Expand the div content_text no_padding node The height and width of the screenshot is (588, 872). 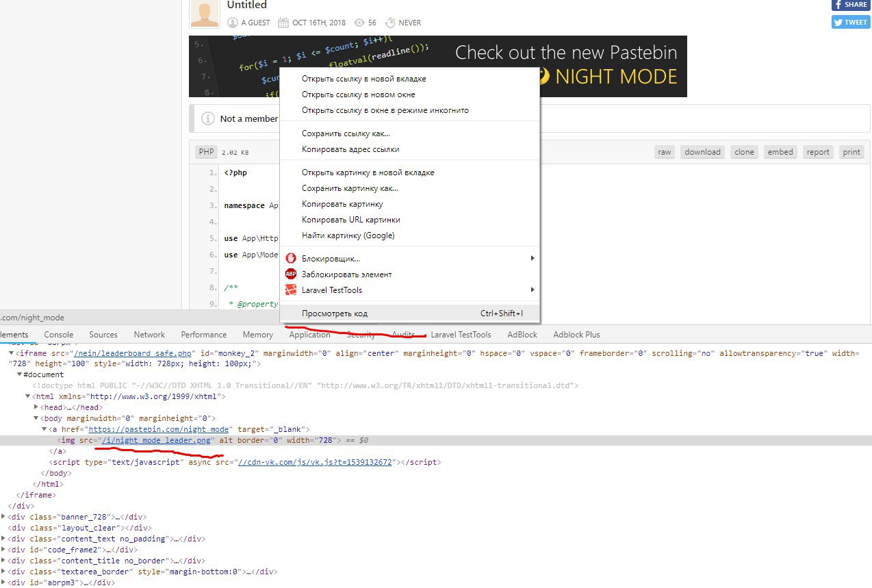[3, 539]
